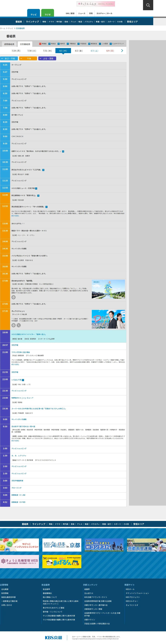166x644 pixels.
Task: Open the ちびっこイングリッシュコンテスト banner
Action: coord(19,545)
